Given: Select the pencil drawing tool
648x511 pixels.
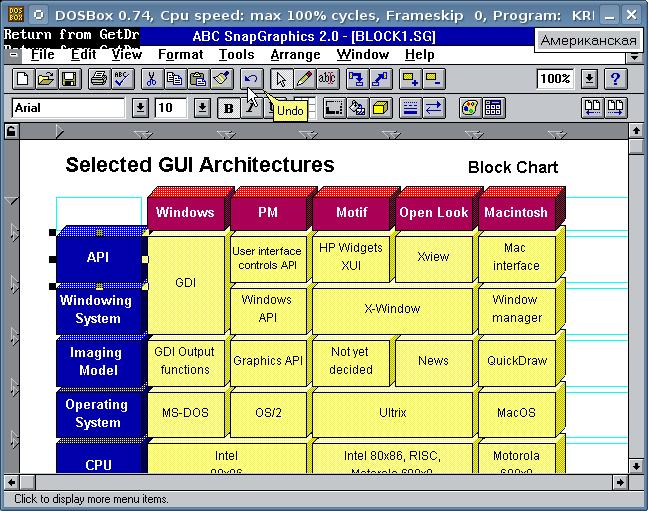Looking at the screenshot, I should pyautogui.click(x=304, y=79).
